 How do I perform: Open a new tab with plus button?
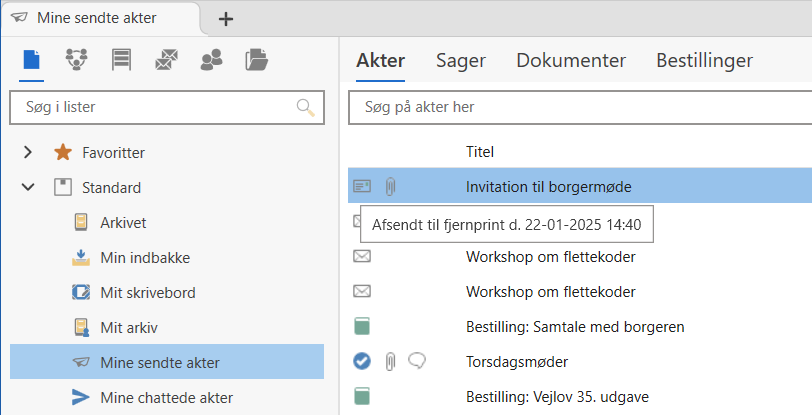point(226,18)
